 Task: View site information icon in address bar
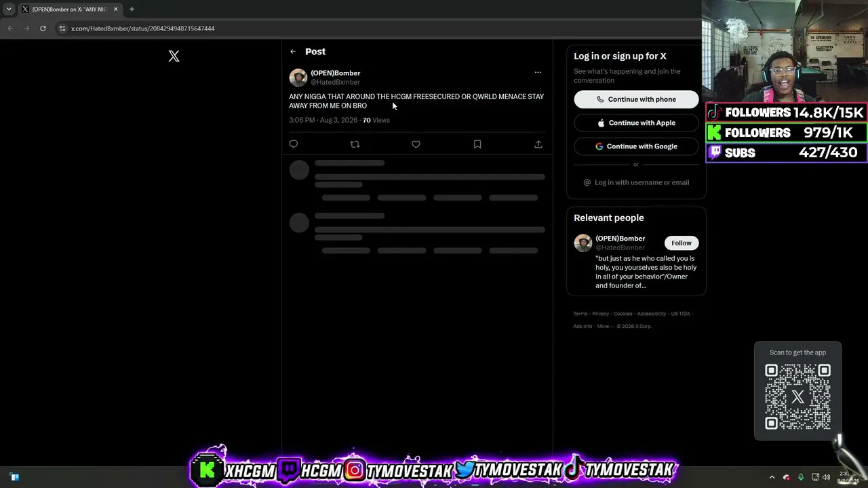coord(62,28)
